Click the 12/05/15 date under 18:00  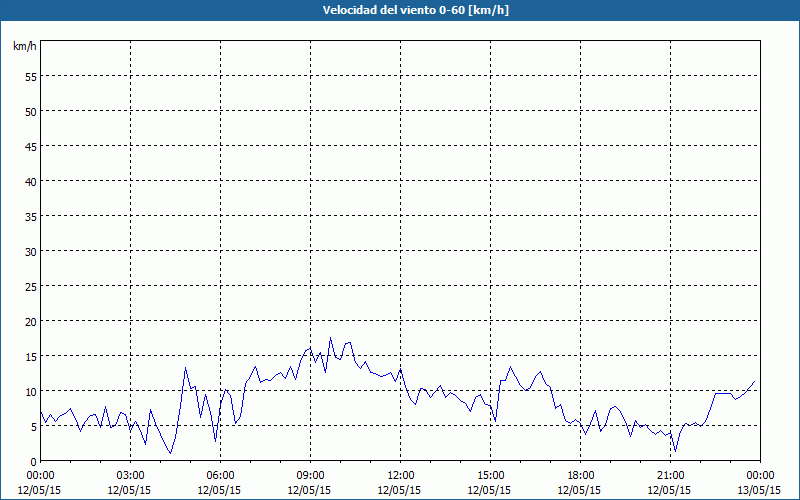point(579,490)
